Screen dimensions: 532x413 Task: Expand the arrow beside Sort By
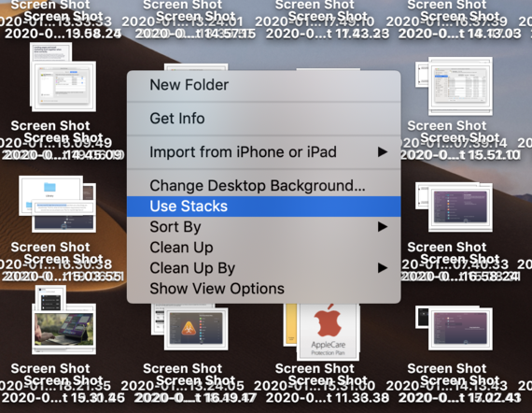383,227
